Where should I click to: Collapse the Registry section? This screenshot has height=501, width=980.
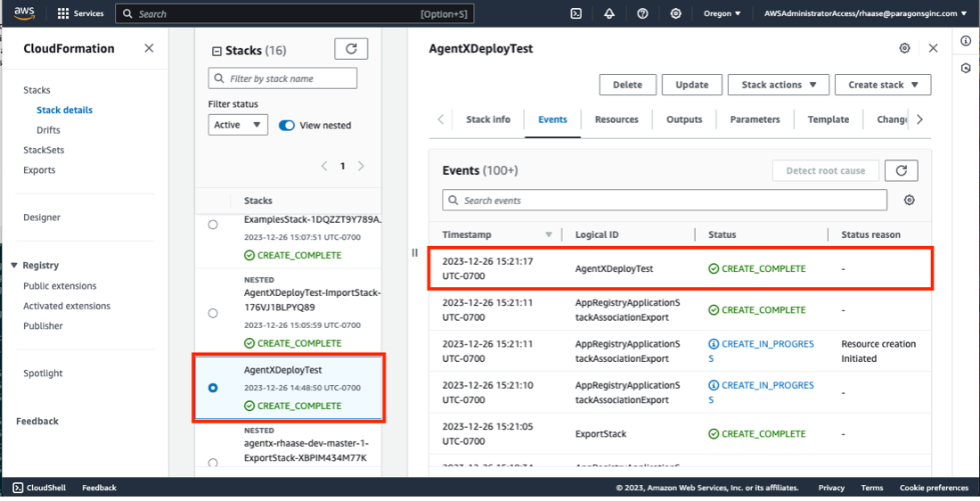[x=13, y=265]
